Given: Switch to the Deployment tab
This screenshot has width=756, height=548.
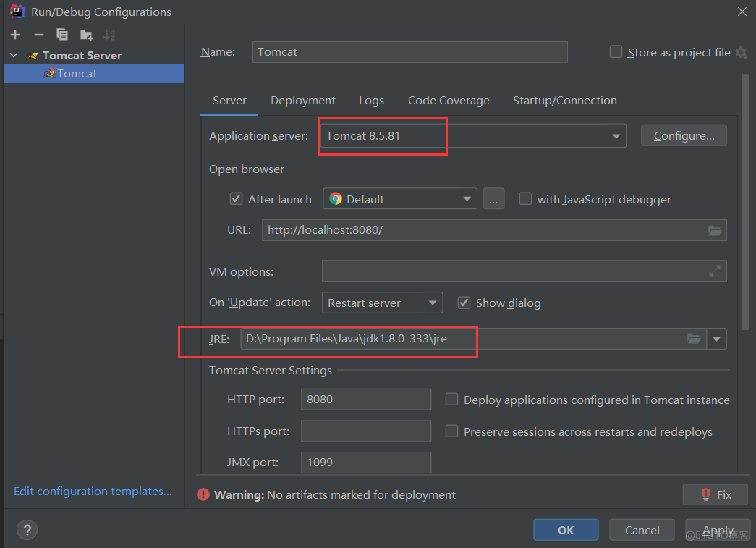Looking at the screenshot, I should [x=303, y=101].
